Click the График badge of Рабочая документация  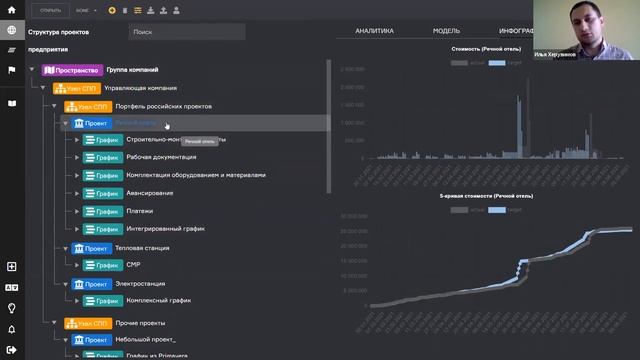click(103, 158)
